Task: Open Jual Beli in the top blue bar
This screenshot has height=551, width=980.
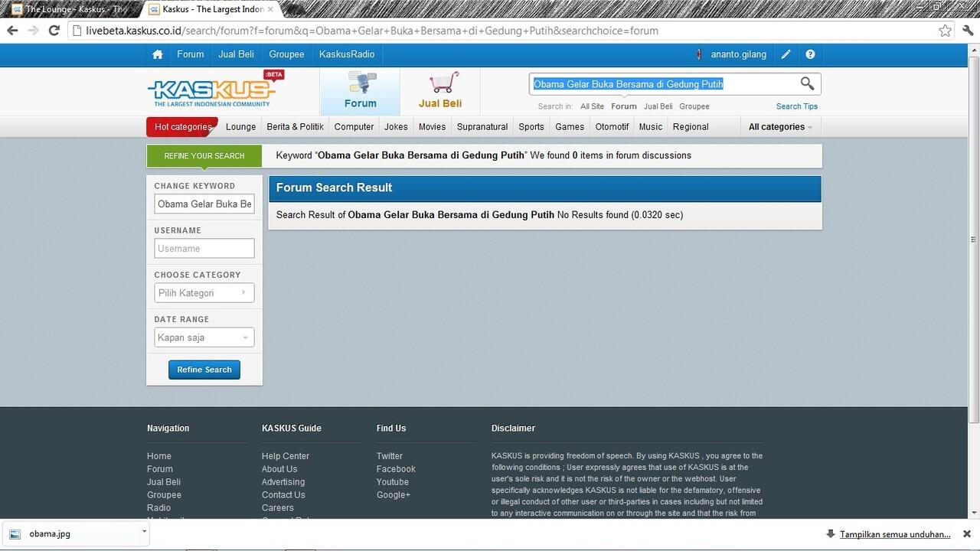Action: [x=236, y=54]
